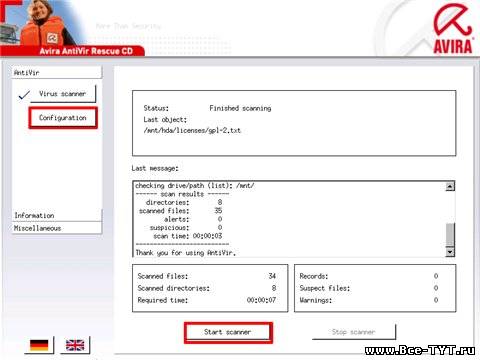Select the AntiVir menu tab
The height and width of the screenshot is (360, 480).
[57, 72]
